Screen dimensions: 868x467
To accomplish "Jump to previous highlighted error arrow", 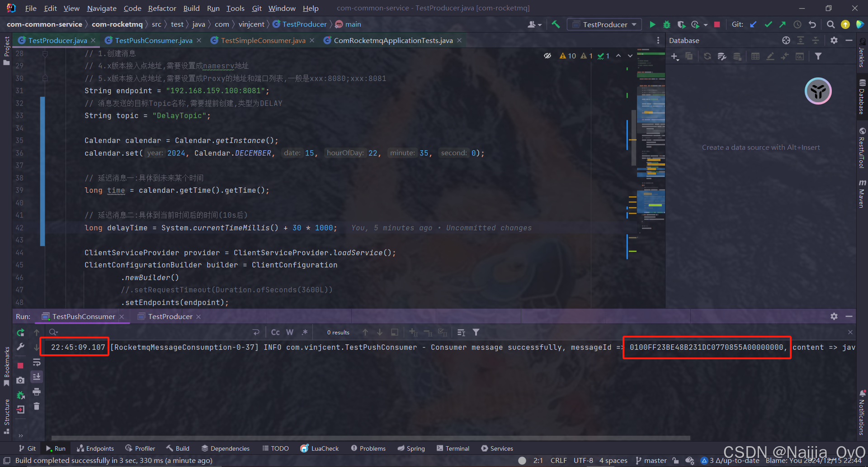I will [x=618, y=56].
